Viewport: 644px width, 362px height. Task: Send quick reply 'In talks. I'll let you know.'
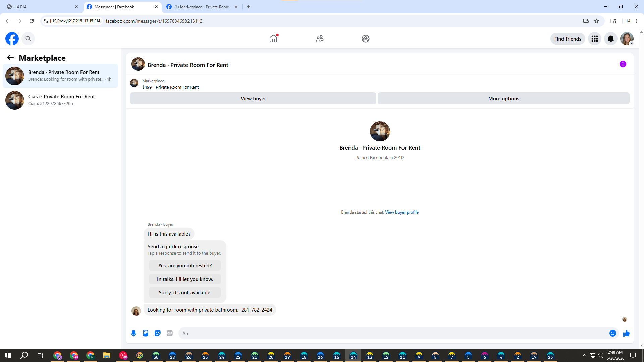point(185,279)
